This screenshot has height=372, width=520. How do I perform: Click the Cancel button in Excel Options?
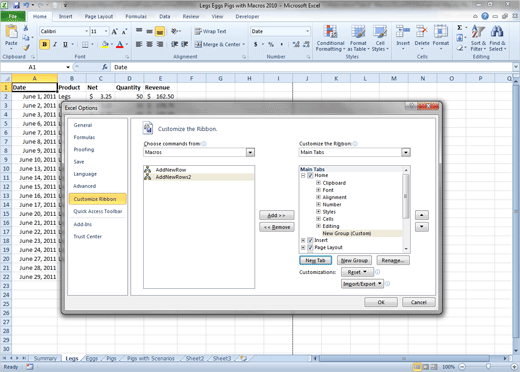[419, 302]
